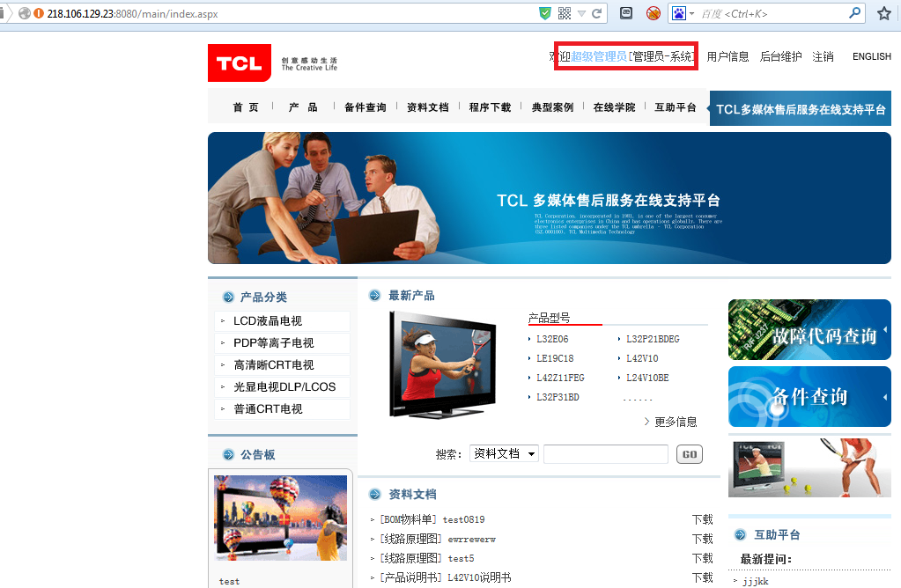Click the TCL logo

click(x=239, y=62)
